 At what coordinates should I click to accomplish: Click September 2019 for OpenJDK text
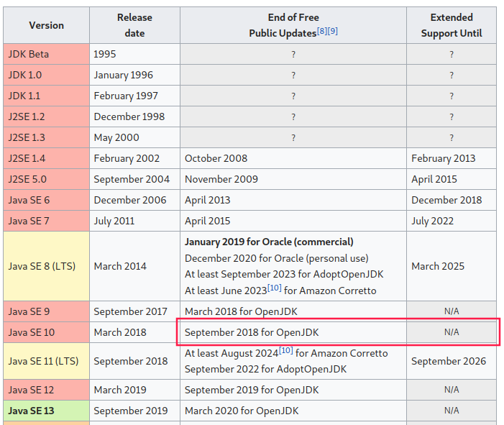click(x=252, y=390)
